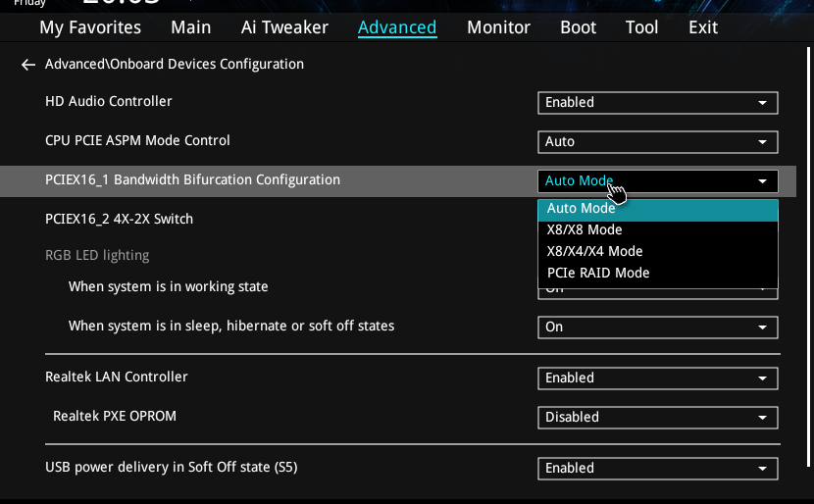Choose X8/X8 Mode from the list
The width and height of the screenshot is (814, 504).
tap(585, 229)
